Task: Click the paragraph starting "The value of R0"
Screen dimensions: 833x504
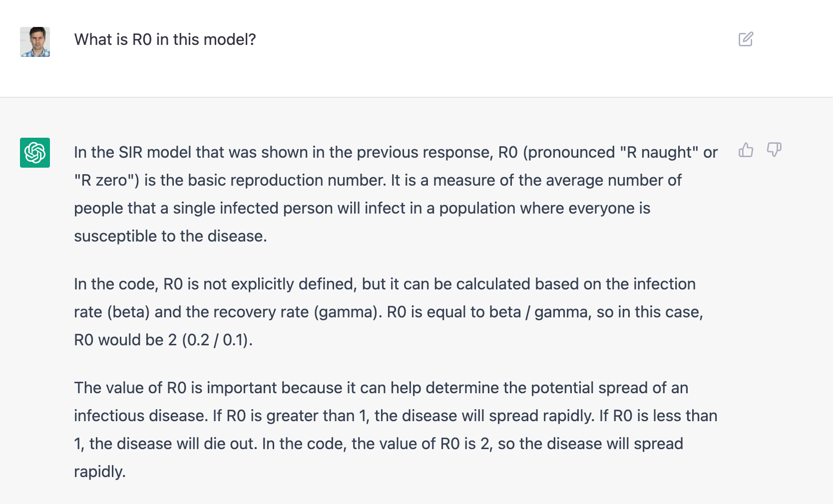Action: click(x=396, y=430)
